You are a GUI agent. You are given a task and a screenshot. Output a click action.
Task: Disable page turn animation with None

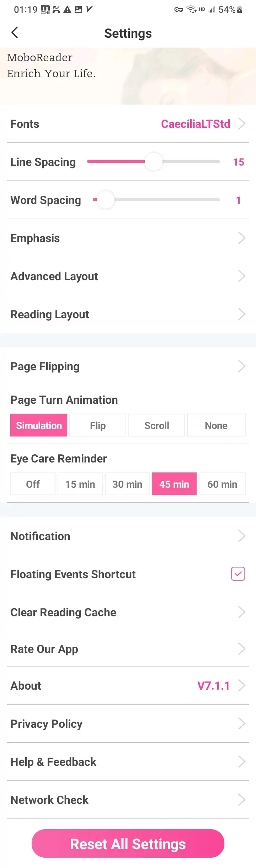coord(216,425)
